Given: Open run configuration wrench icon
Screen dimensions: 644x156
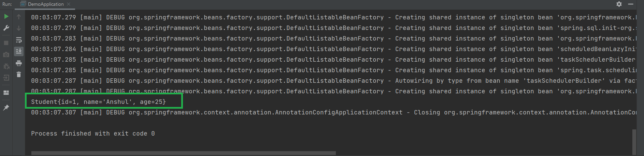Looking at the screenshot, I should point(6,28).
